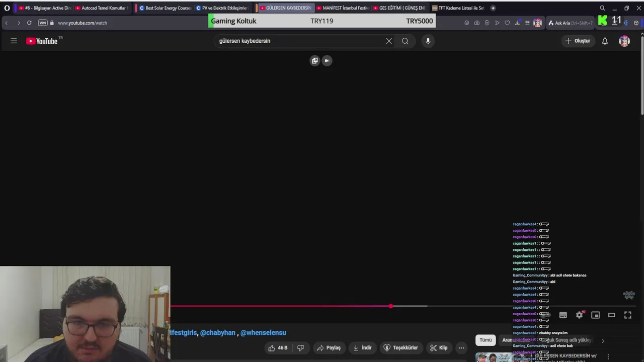This screenshot has width=644, height=362.
Task: Go forward to the next page
Action: pyautogui.click(x=18, y=23)
